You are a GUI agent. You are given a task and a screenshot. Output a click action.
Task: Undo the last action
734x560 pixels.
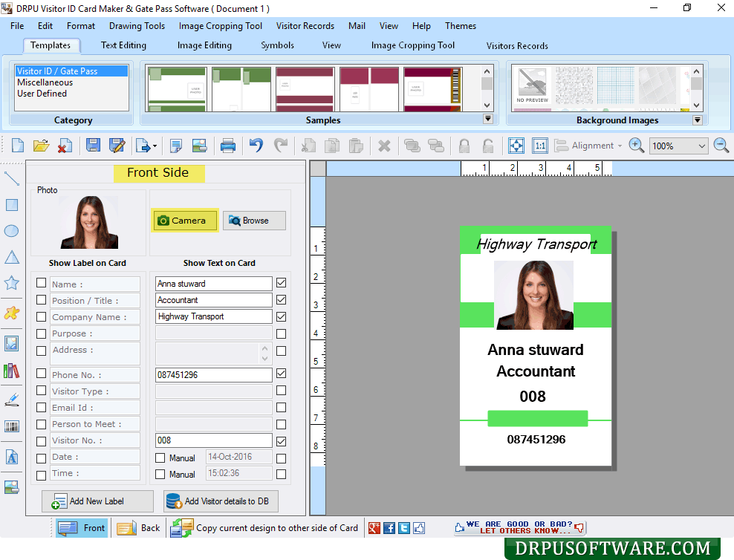point(256,146)
